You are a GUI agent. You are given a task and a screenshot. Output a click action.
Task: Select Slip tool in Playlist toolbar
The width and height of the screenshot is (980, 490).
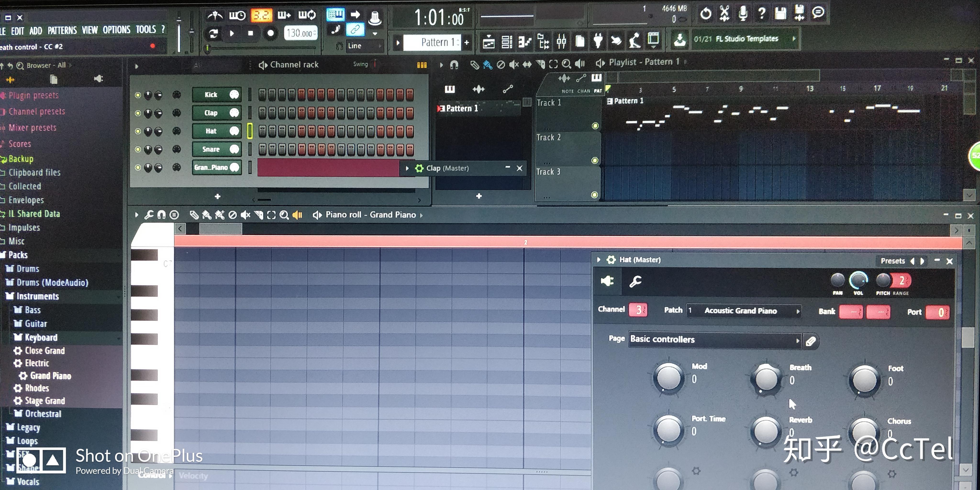527,65
